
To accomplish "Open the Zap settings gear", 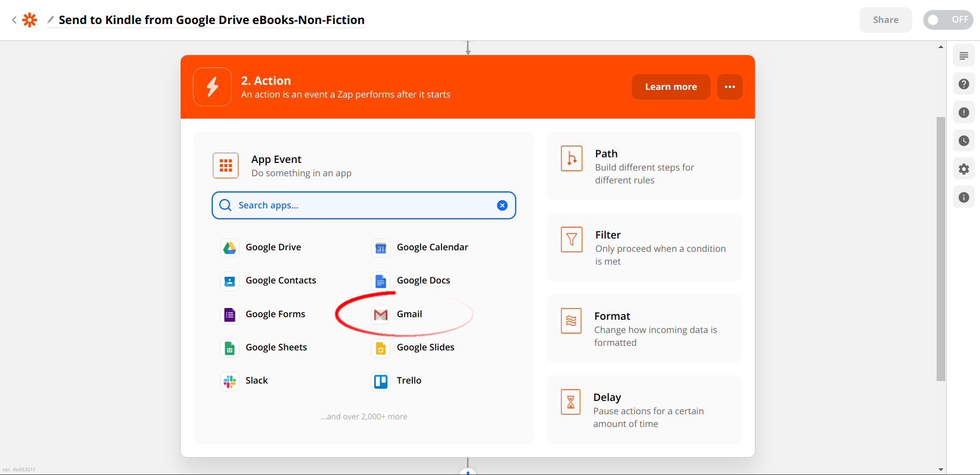I will (x=964, y=169).
